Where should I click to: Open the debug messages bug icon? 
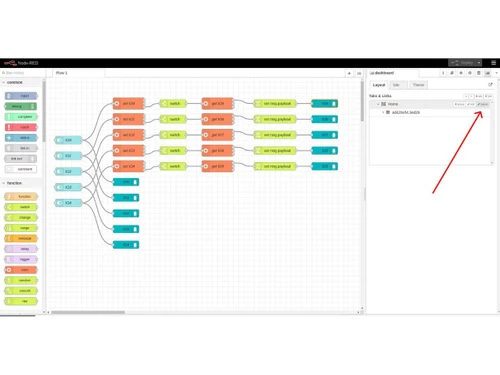(461, 73)
